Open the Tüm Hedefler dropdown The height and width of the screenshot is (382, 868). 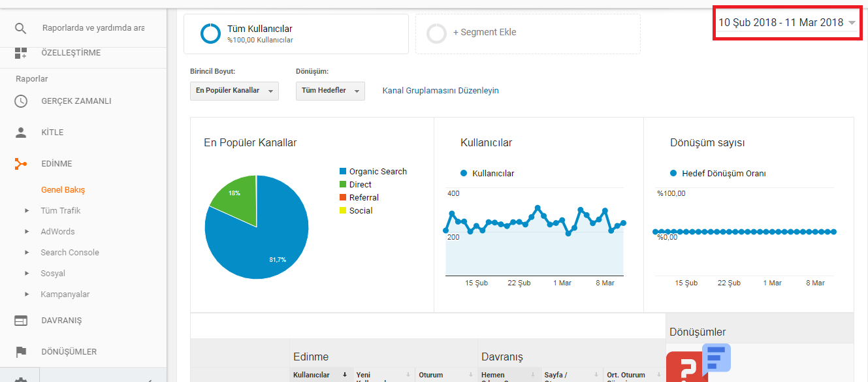point(330,91)
